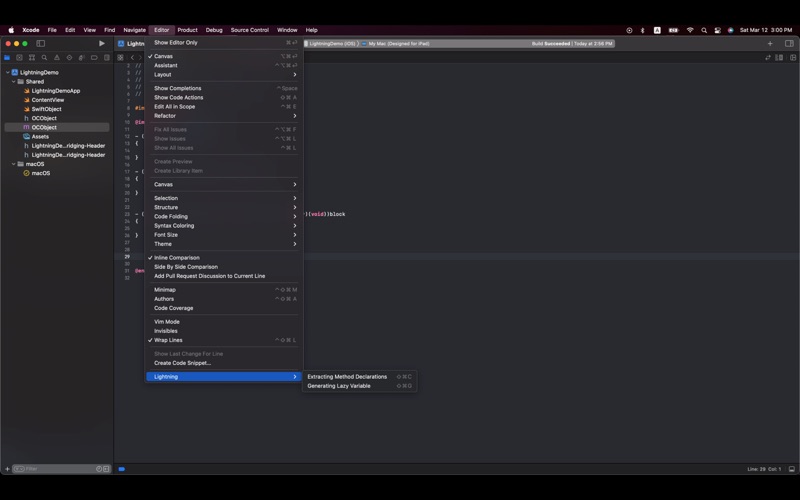The height and width of the screenshot is (500, 800).
Task: Filter files with source control status
Action: pyautogui.click(x=106, y=469)
